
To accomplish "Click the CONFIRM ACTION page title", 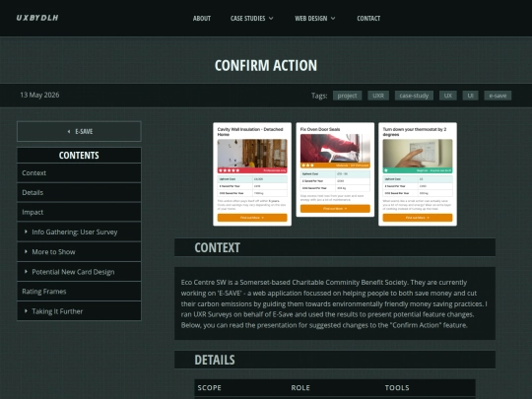I will (266, 65).
